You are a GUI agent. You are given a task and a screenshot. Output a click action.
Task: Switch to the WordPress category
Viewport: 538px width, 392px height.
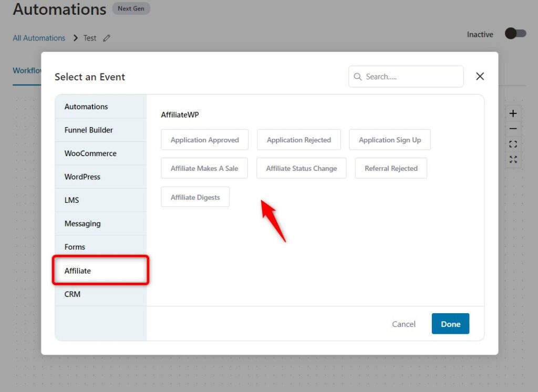(101, 177)
